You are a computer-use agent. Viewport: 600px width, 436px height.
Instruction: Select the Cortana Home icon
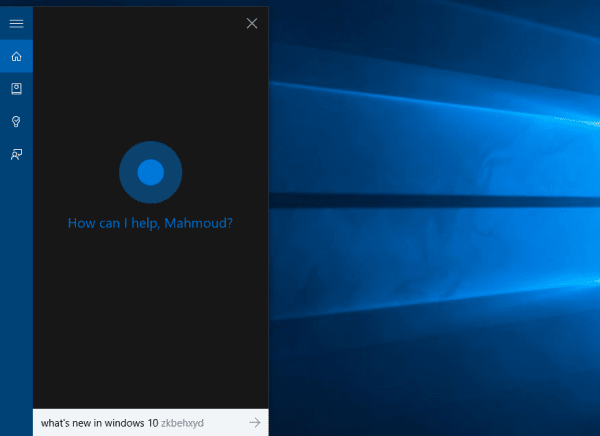[x=16, y=56]
